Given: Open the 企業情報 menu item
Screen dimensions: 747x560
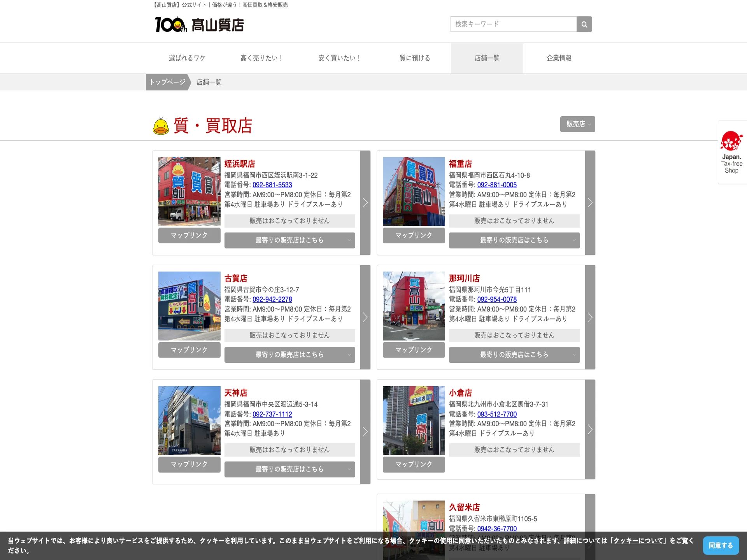Looking at the screenshot, I should (x=559, y=58).
